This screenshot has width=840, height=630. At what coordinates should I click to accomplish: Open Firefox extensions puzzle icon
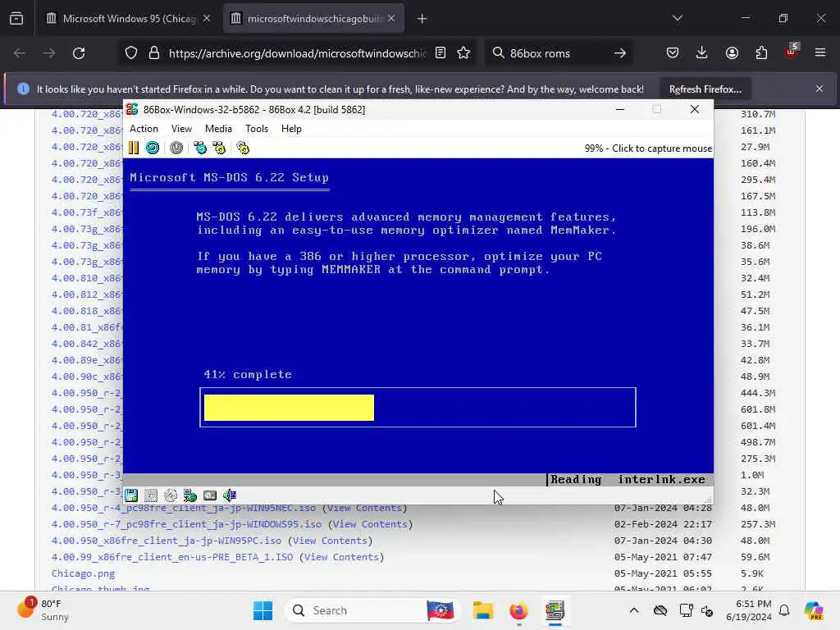pos(761,53)
